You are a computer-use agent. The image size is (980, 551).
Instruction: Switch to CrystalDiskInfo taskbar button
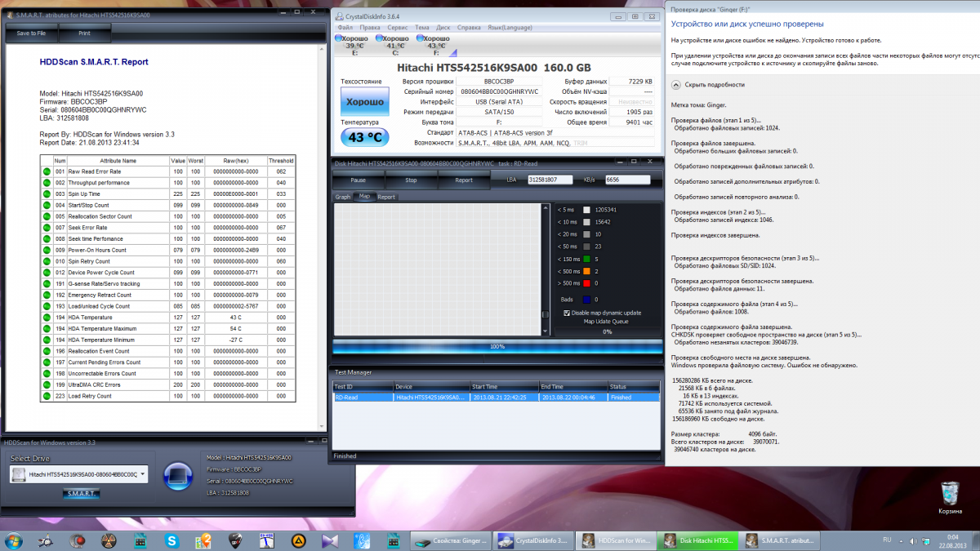point(535,540)
